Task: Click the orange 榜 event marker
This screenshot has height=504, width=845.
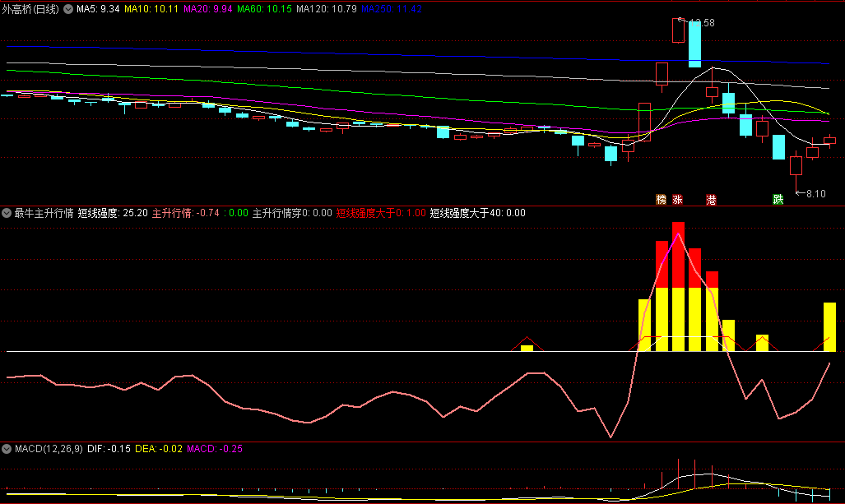Action: (x=661, y=200)
